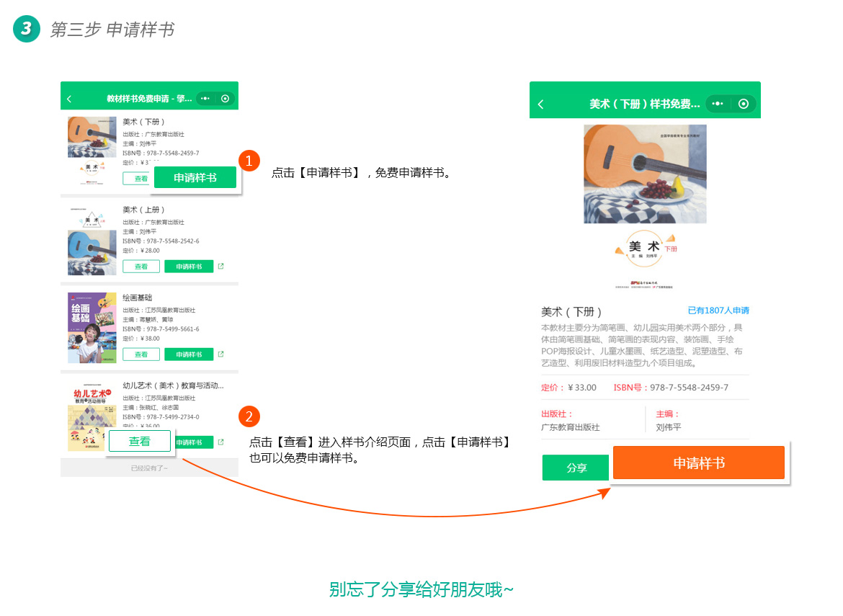Tap close circle icon in 美术（下册）样书 header
Screen dimensions: 843x616
tap(744, 104)
